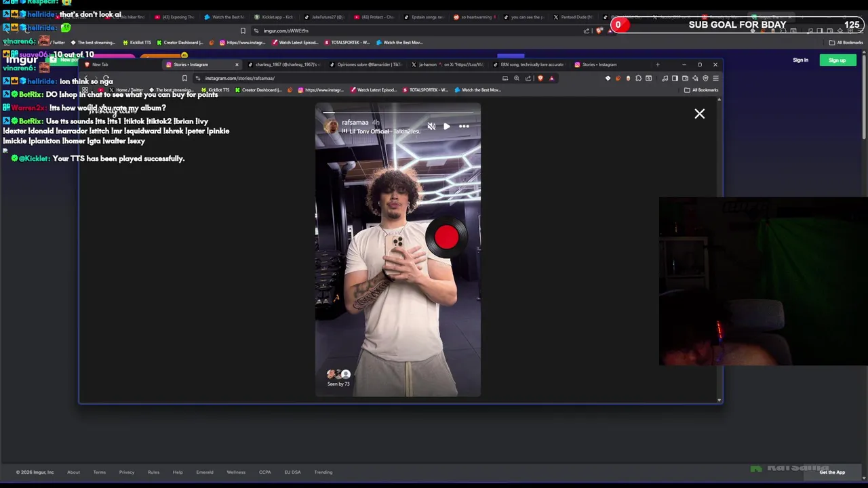Open Home / Twitter bookmark in front browser
The image size is (868, 488).
127,89
